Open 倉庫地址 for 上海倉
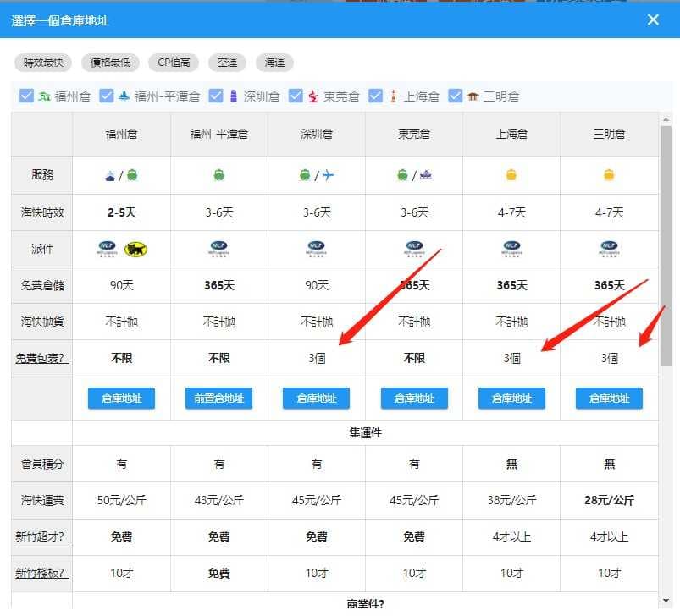Screen dimensions: 680x616 511,398
